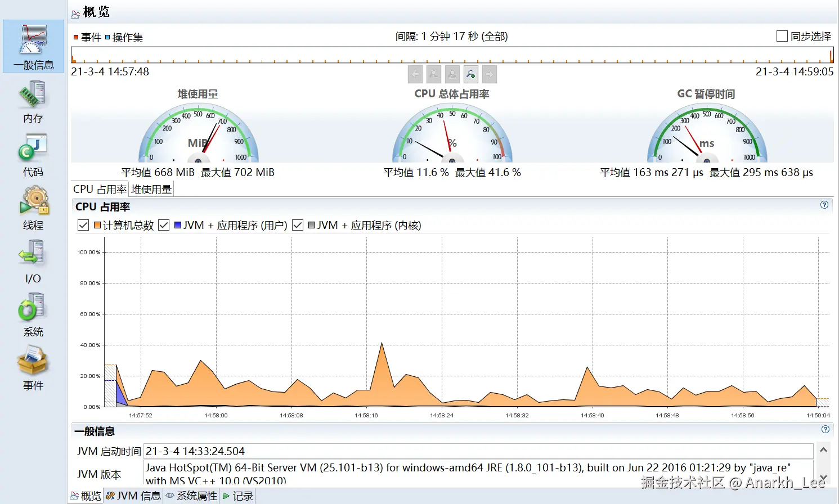Click the end time 21-3-4 14:59:05

[795, 71]
